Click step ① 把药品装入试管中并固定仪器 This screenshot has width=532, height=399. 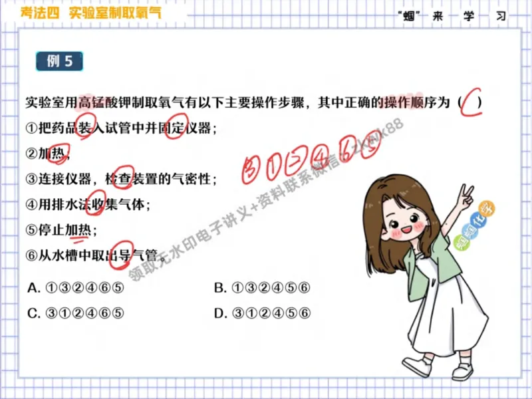pyautogui.click(x=121, y=128)
